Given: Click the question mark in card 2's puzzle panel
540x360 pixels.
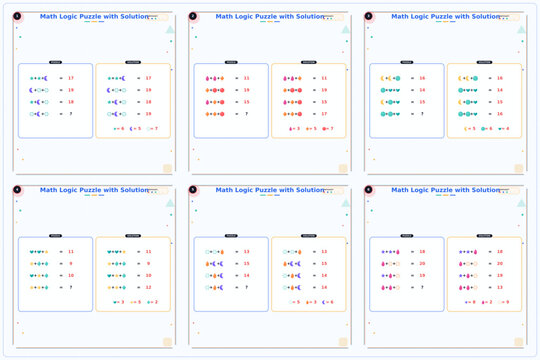Looking at the screenshot, I should pos(247,114).
